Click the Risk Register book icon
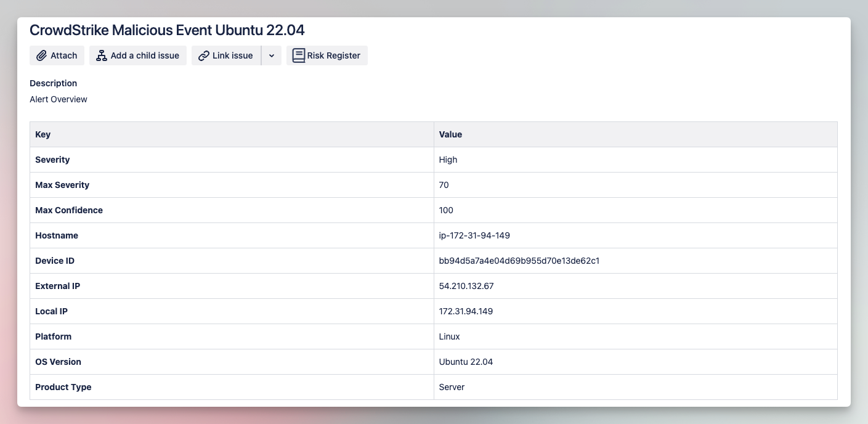This screenshot has width=868, height=424. (299, 55)
